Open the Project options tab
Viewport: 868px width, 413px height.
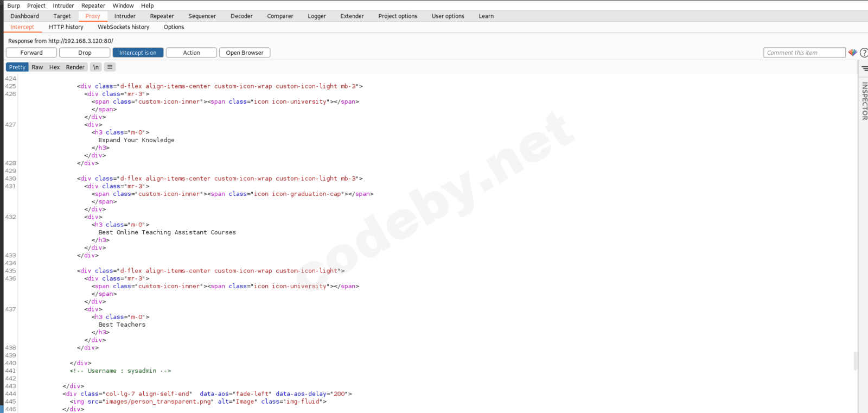tap(398, 16)
